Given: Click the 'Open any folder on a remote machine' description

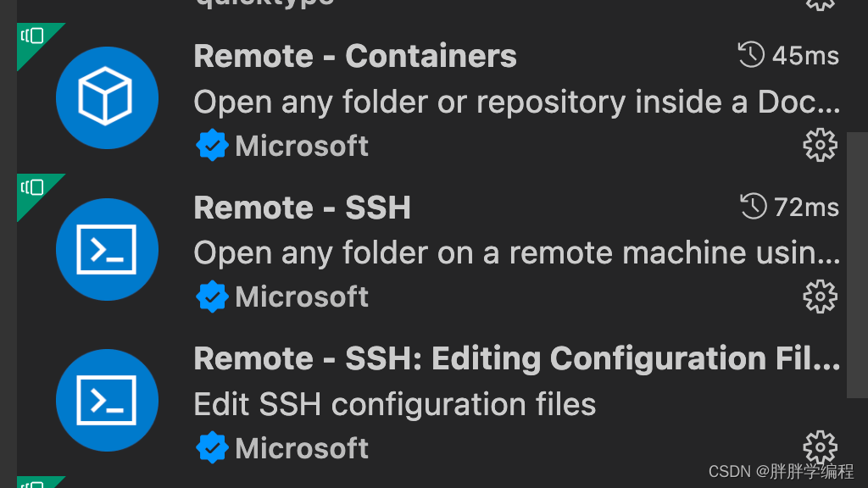Looking at the screenshot, I should tap(516, 252).
